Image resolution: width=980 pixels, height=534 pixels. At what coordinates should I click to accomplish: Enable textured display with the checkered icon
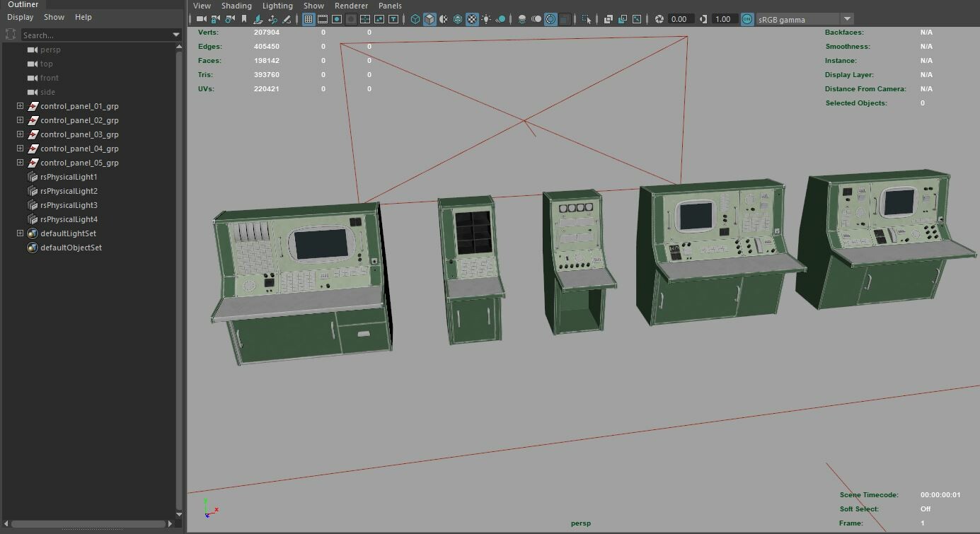click(x=472, y=19)
